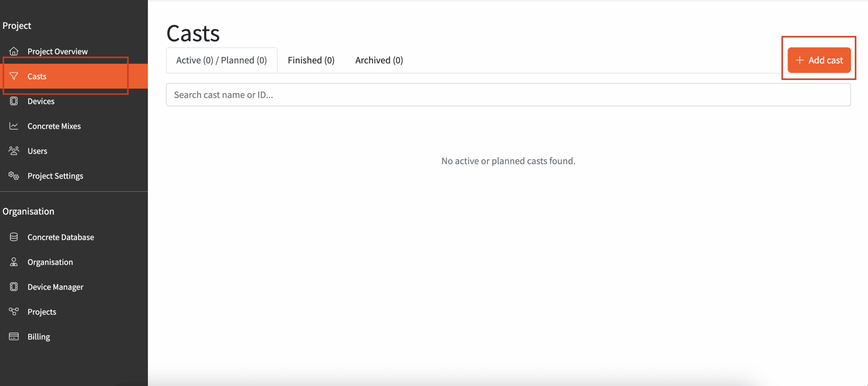Open the Billing section link
This screenshot has height=386, width=868.
pyautogui.click(x=39, y=337)
